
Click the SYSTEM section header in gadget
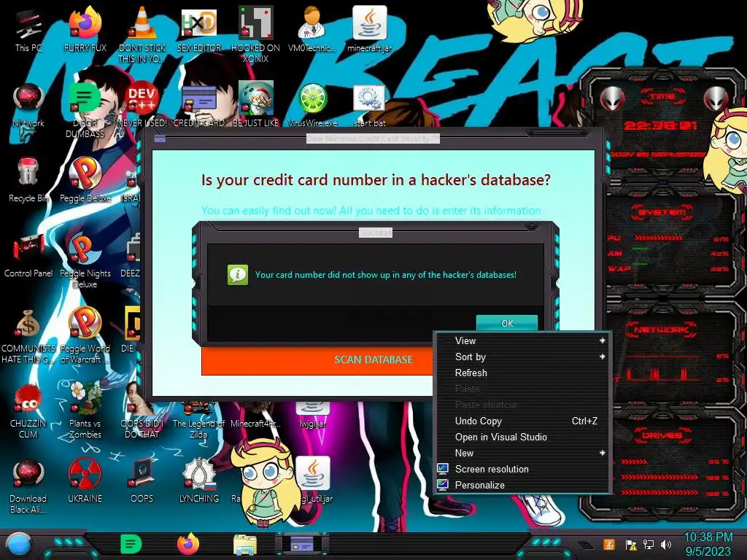click(x=662, y=212)
